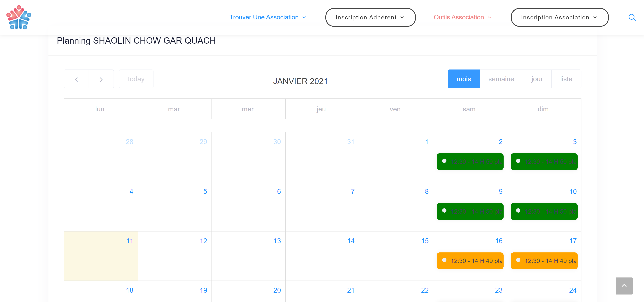Image resolution: width=644 pixels, height=302 pixels.
Task: Open the search magnifier icon
Action: (632, 17)
